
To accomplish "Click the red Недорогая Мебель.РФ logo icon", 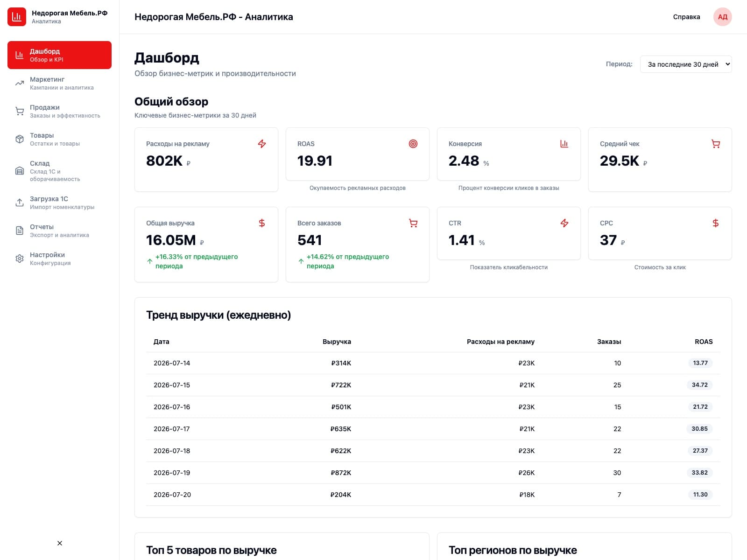I will (x=17, y=17).
